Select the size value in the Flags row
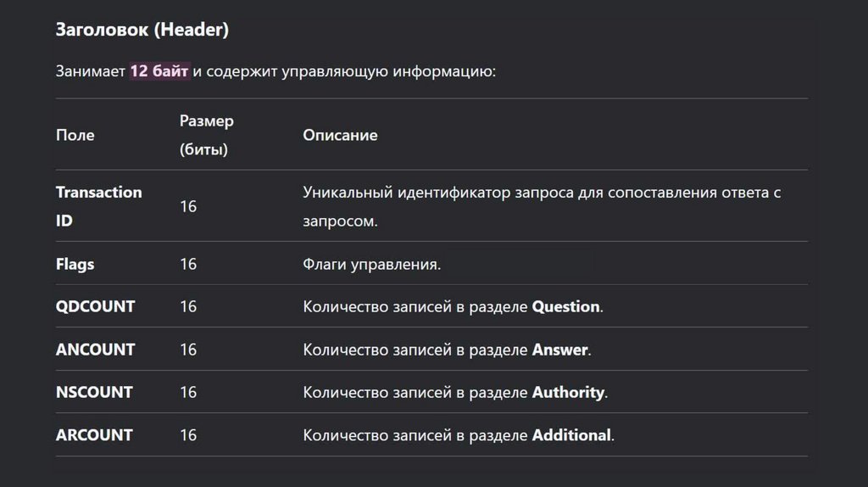Image resolution: width=868 pixels, height=487 pixels. [188, 264]
